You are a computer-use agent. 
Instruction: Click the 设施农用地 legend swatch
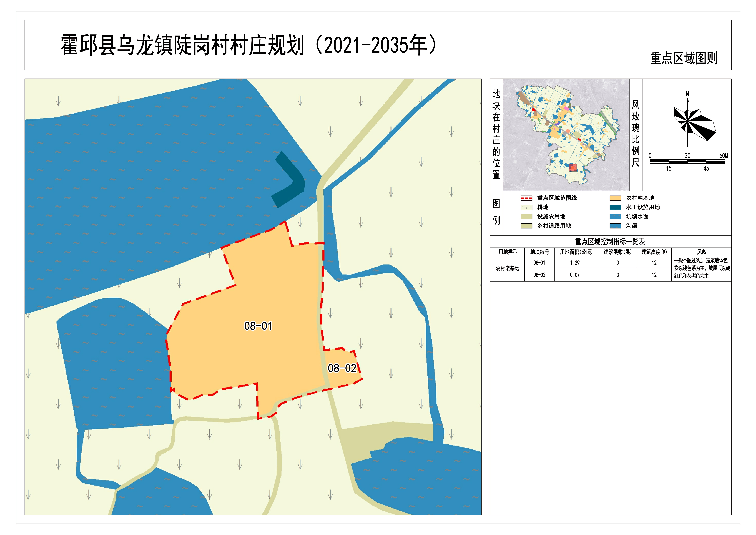coord(526,216)
